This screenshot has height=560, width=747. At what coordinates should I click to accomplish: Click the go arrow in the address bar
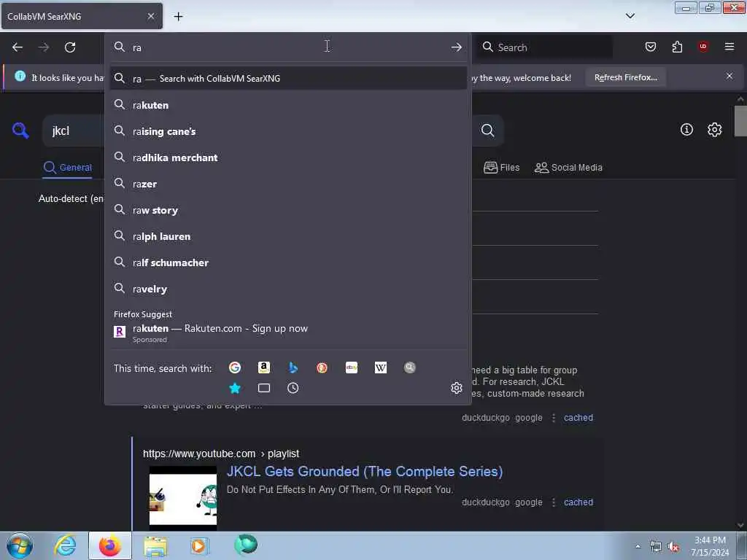pyautogui.click(x=457, y=47)
